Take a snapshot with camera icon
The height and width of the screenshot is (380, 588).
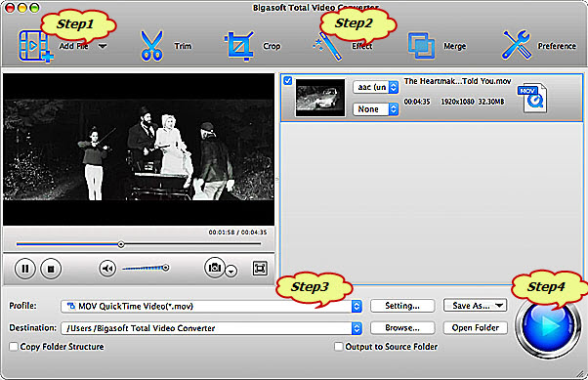click(x=215, y=267)
